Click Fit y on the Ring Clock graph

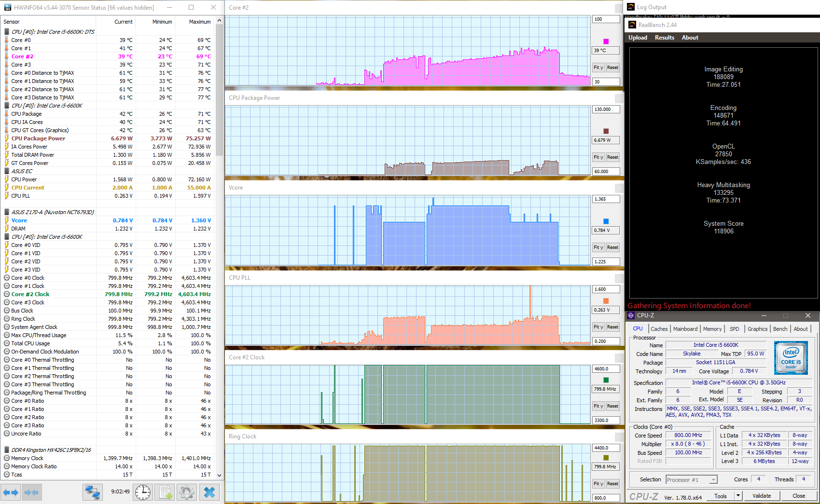click(598, 484)
